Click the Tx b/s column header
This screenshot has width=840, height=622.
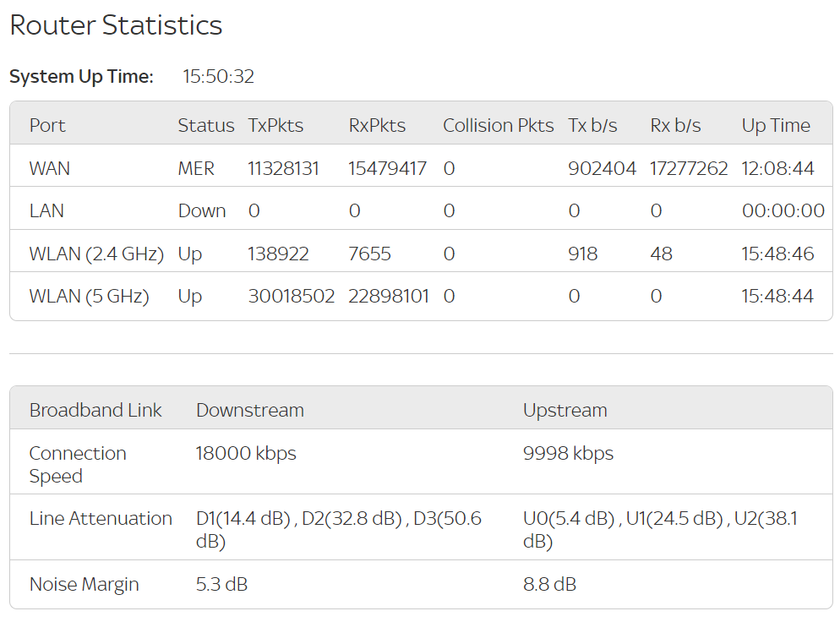(x=592, y=125)
